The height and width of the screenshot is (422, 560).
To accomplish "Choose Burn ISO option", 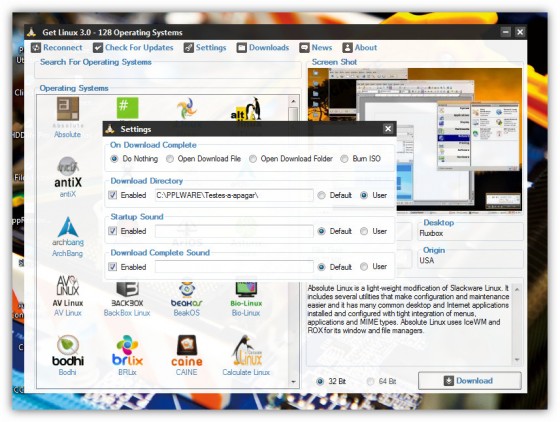I will pos(344,159).
